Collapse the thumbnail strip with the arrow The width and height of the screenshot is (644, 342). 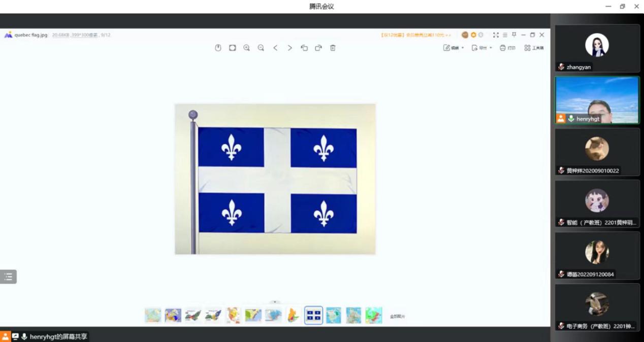point(275,302)
